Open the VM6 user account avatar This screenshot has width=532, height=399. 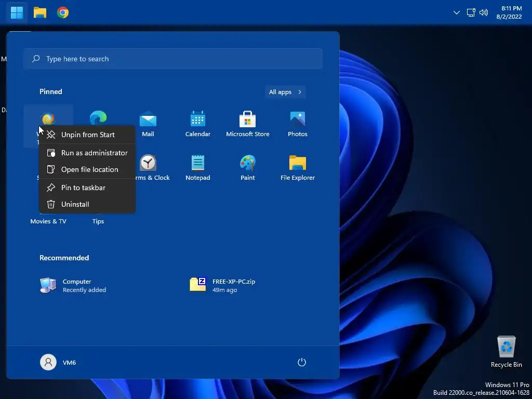[x=48, y=362]
